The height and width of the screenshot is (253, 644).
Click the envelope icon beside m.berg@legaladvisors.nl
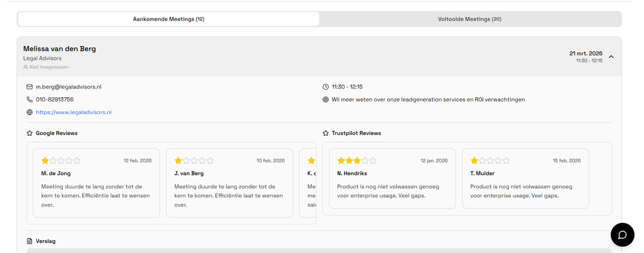pos(30,86)
